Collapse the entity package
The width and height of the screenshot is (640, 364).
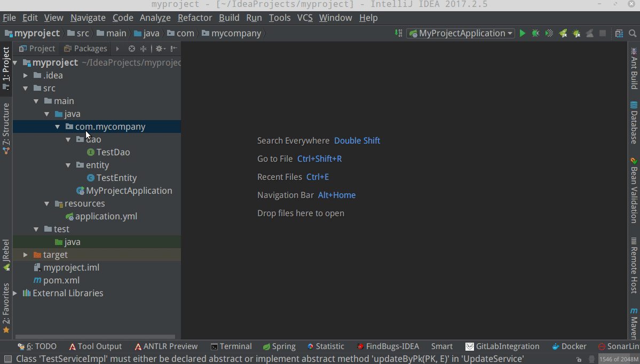point(68,165)
